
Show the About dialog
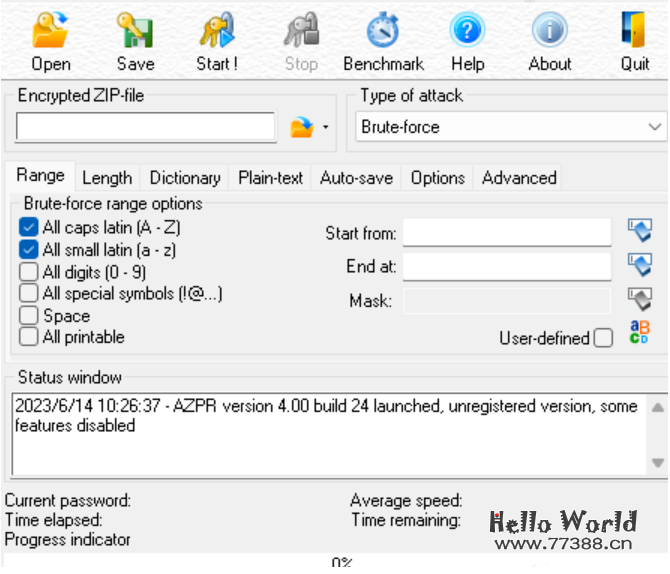click(549, 32)
